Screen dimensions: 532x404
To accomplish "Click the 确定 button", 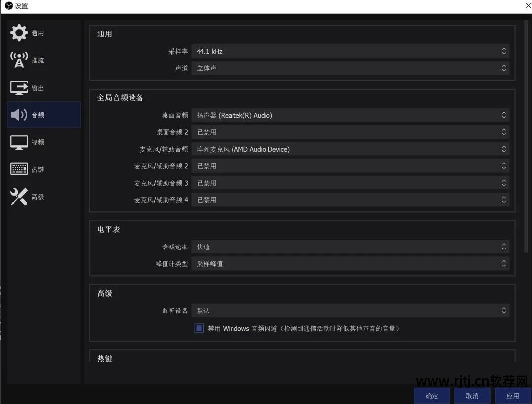I will point(432,396).
